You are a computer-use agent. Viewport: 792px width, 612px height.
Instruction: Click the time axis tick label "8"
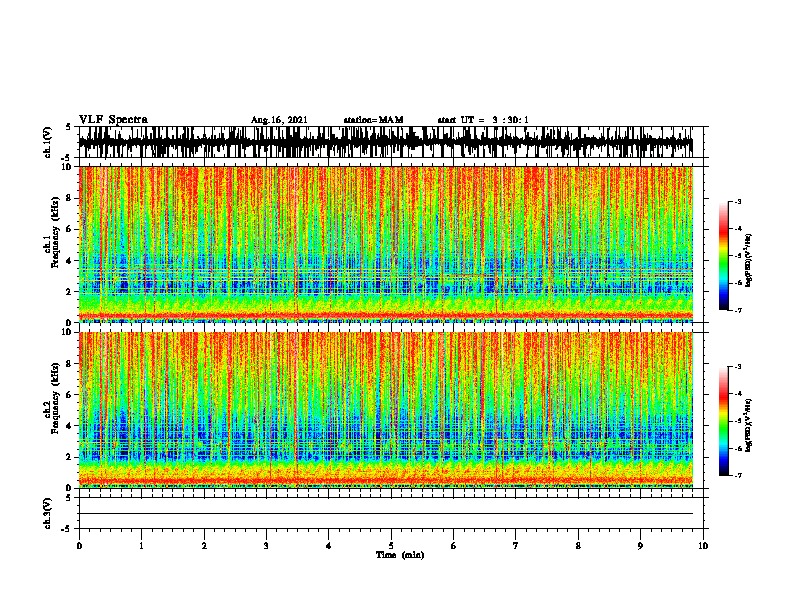coord(578,546)
